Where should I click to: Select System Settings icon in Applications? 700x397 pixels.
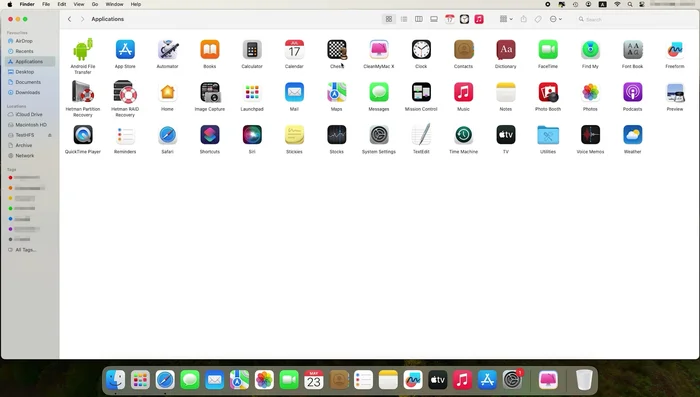[x=379, y=135]
